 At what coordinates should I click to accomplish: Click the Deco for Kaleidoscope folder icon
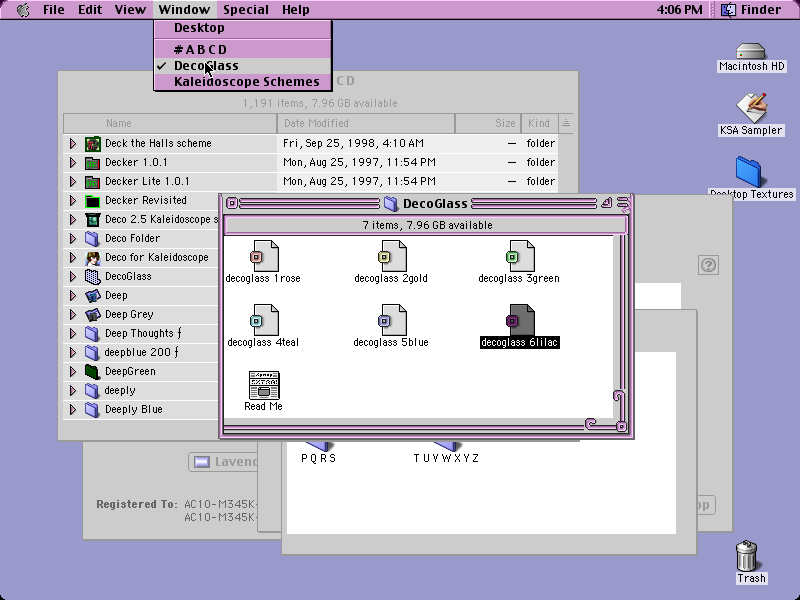coord(92,258)
